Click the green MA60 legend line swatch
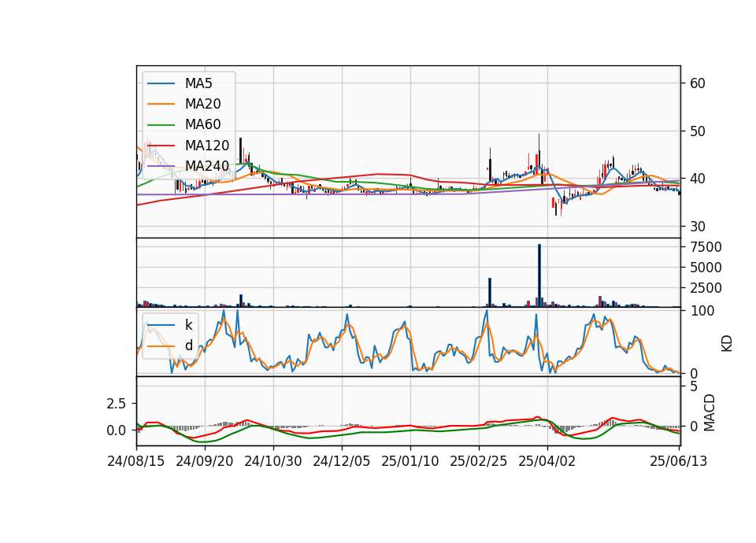The height and width of the screenshot is (543, 756). 161,125
